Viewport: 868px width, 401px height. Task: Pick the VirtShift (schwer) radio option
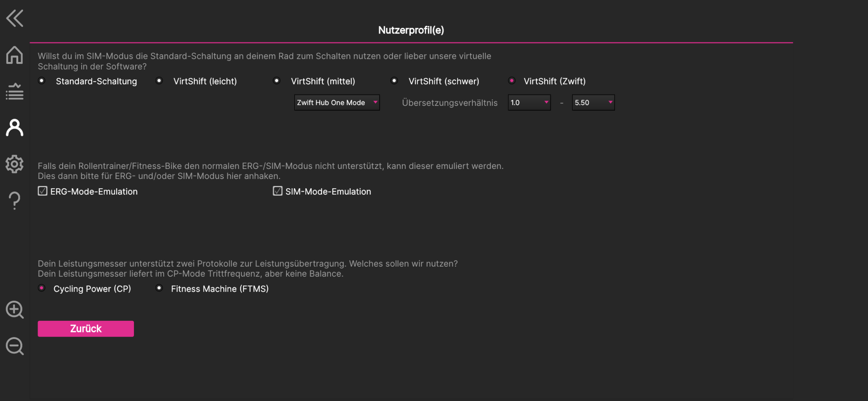[x=394, y=81]
